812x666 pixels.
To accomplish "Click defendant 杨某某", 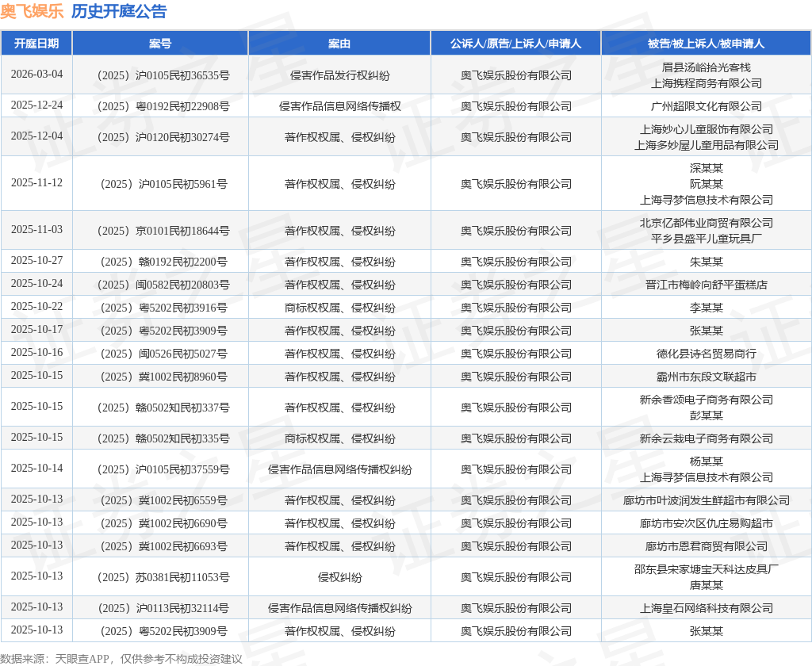I will 707,461.
